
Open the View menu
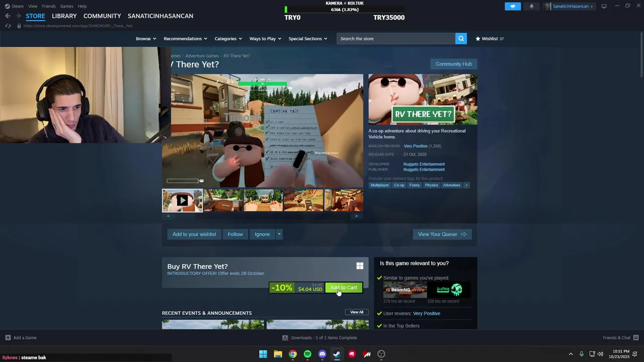33,6
